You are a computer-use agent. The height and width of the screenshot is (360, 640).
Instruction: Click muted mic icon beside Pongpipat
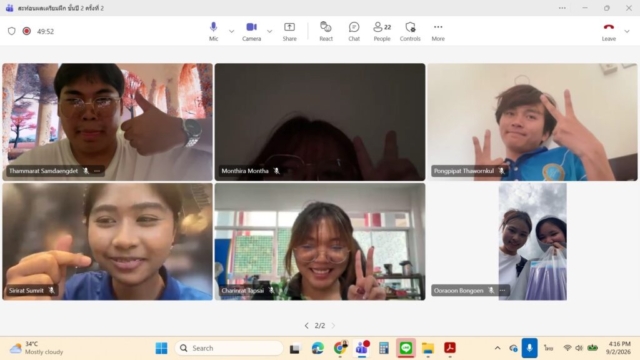tap(501, 171)
